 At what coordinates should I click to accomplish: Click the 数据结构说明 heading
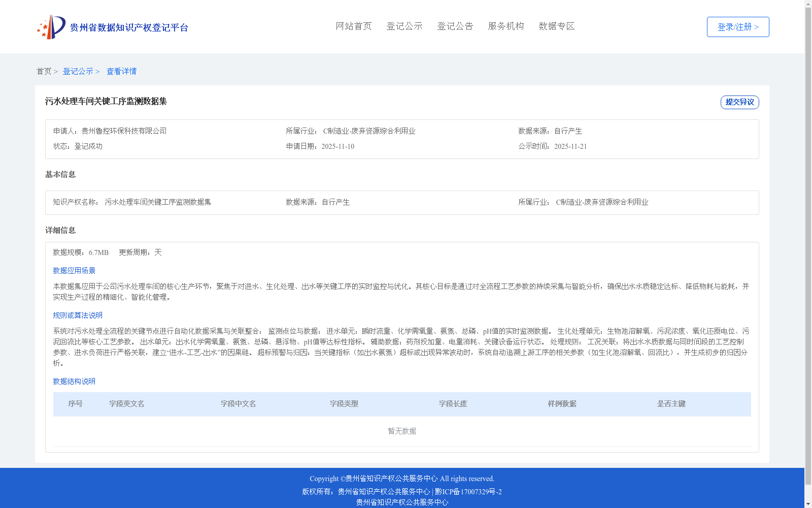[x=74, y=382]
